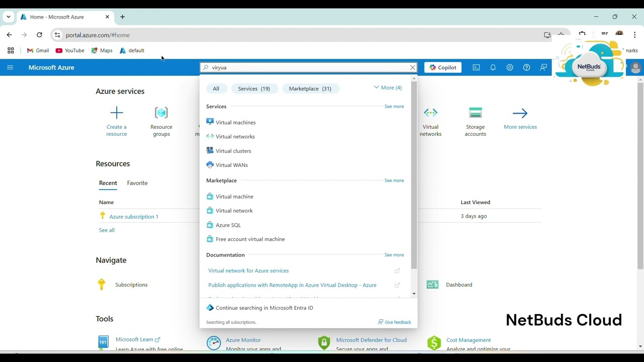The width and height of the screenshot is (644, 362).
Task: Open a new browser tab
Action: 122,17
